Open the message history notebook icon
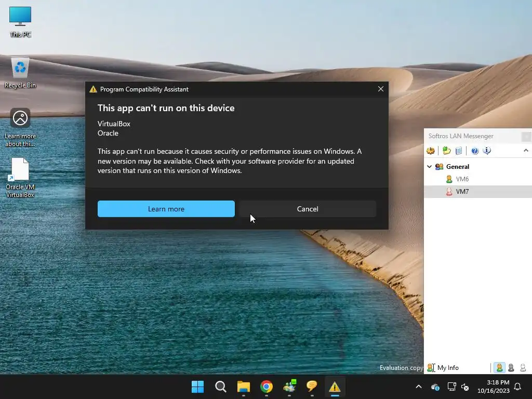 coord(458,151)
